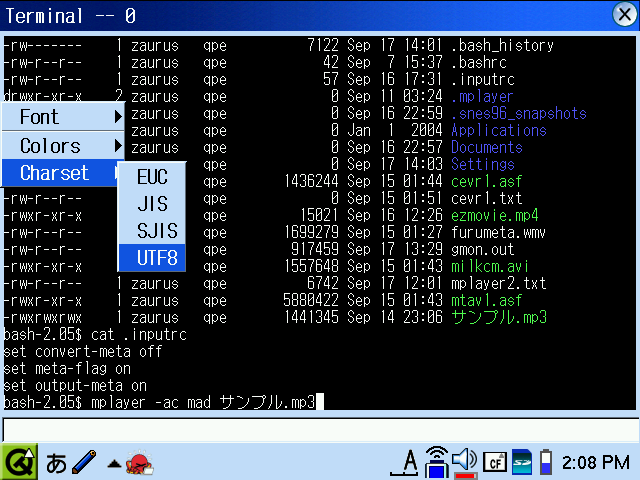Open the red octopus tray applet

click(x=140, y=462)
